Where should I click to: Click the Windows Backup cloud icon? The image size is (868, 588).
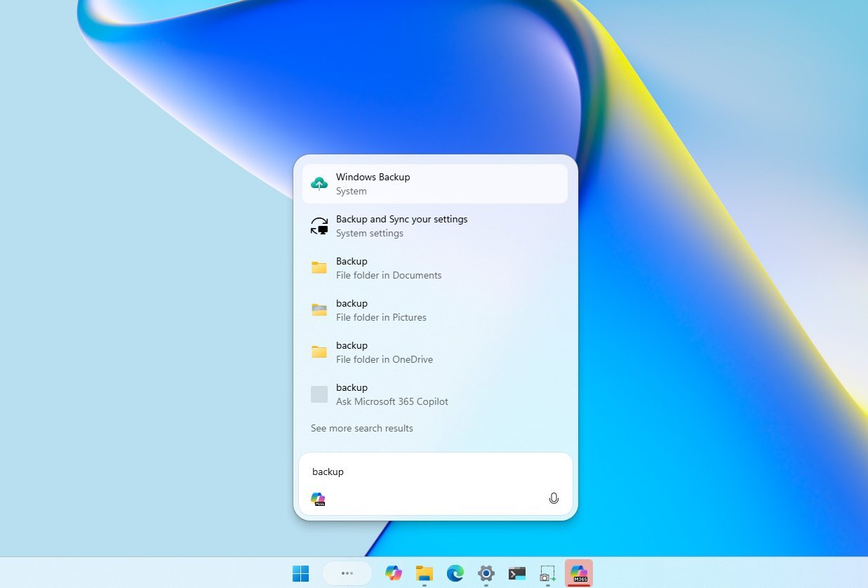[x=319, y=183]
